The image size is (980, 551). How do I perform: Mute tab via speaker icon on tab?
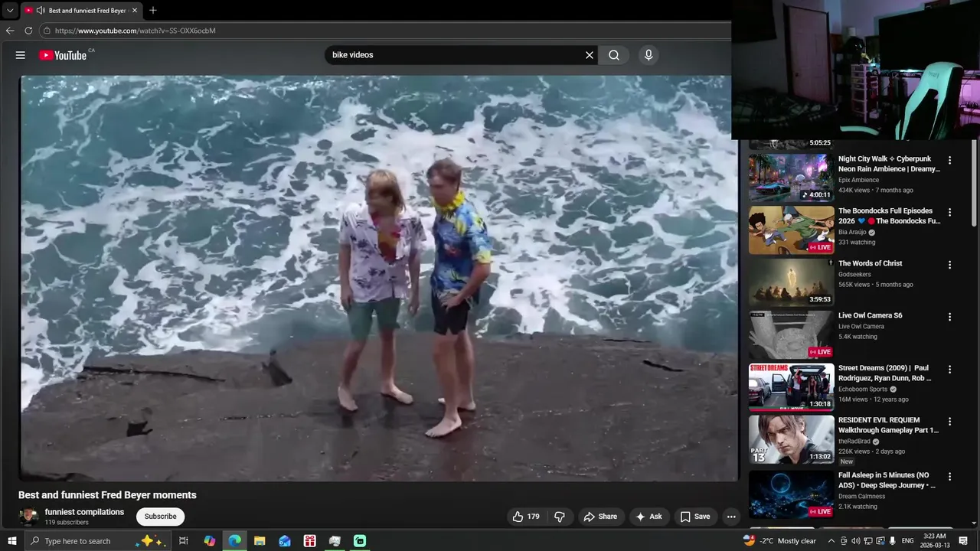pyautogui.click(x=40, y=11)
